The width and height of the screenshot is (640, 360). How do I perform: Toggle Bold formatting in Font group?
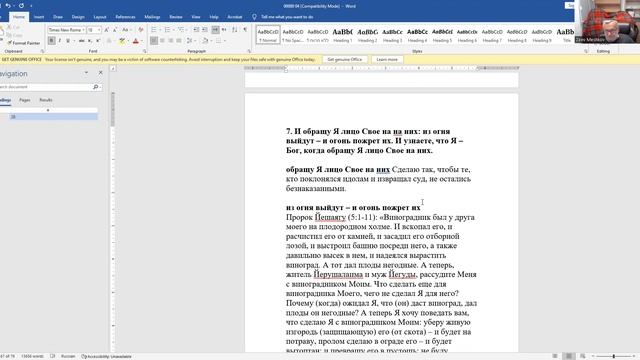pyautogui.click(x=51, y=41)
